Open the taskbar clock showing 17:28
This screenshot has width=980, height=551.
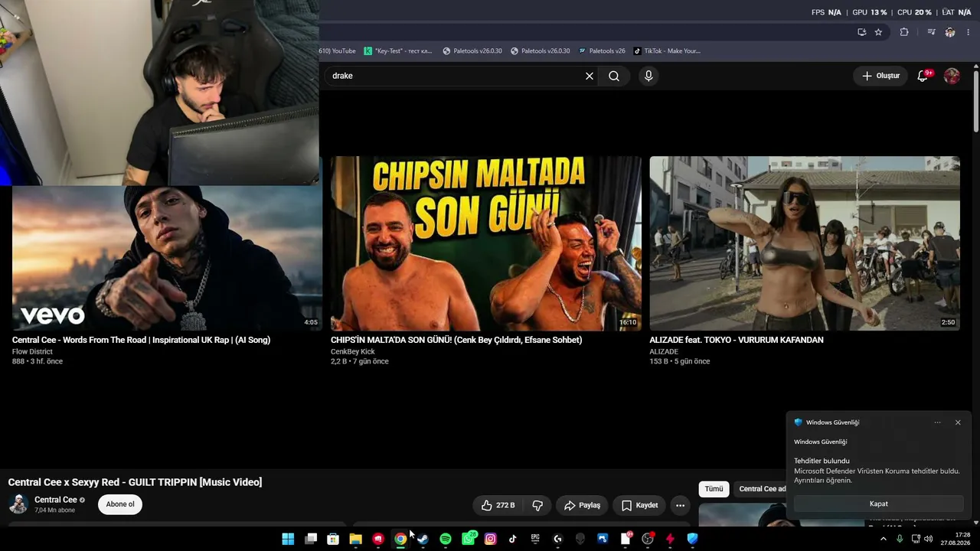point(955,539)
